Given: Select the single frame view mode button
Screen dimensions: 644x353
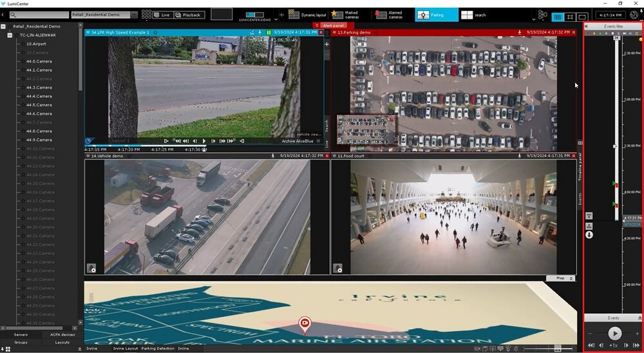Looking at the screenshot, I should pyautogui.click(x=582, y=17).
